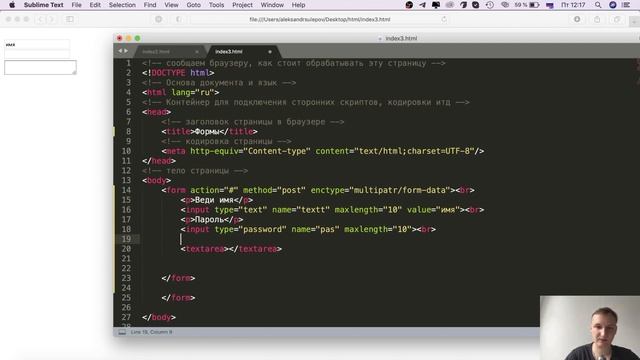Open the Apple menu

pyautogui.click(x=12, y=5)
